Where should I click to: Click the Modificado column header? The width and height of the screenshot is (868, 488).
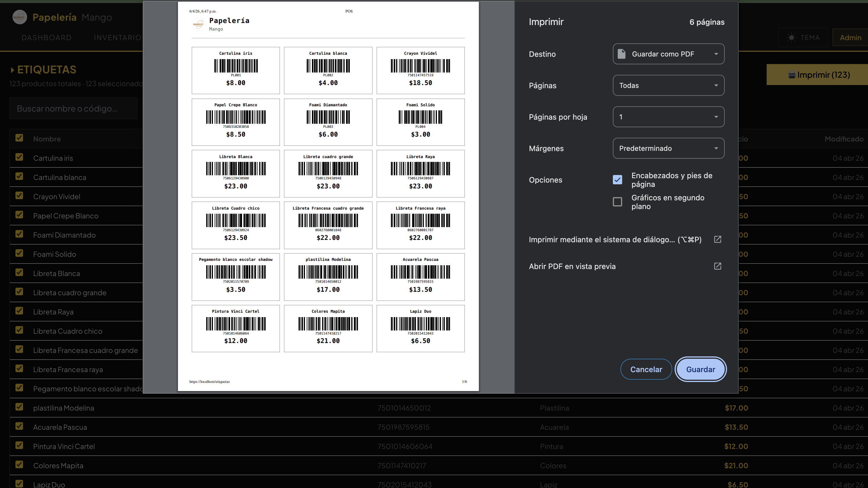(x=844, y=139)
